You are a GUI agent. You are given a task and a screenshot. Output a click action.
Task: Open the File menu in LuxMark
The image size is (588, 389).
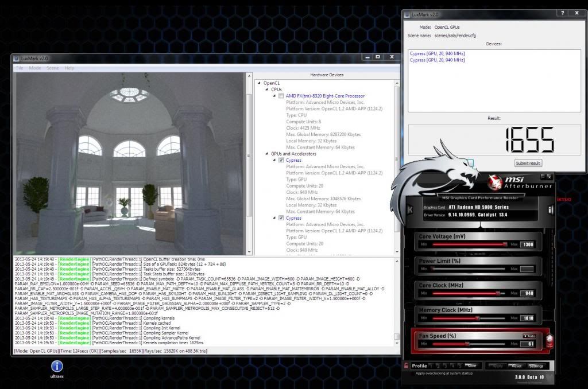pos(20,68)
